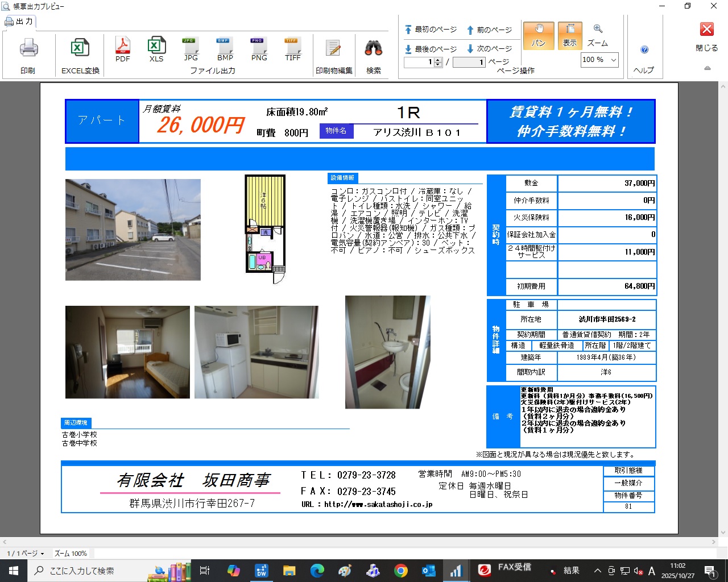Activate the ズーム zoom tool
Image resolution: width=728 pixels, height=582 pixels.
point(597,35)
